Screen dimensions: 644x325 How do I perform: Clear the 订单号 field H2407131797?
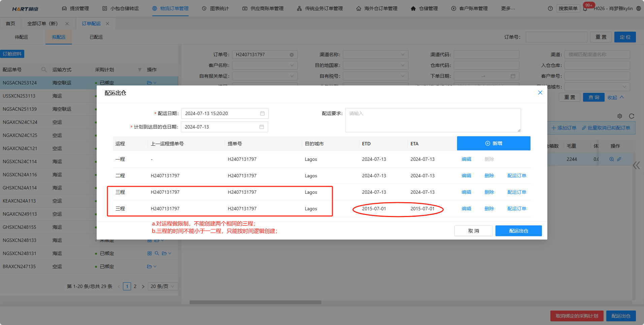click(x=292, y=55)
